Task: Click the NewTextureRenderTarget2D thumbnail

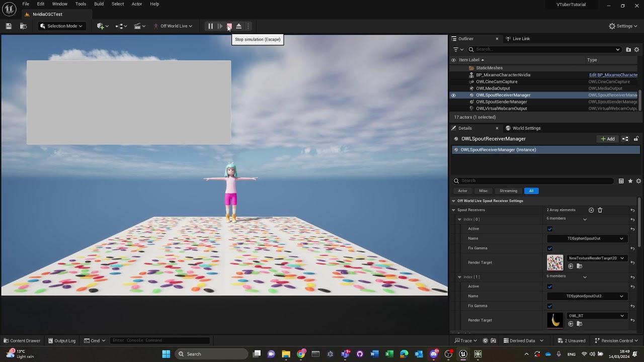Action: [x=555, y=262]
